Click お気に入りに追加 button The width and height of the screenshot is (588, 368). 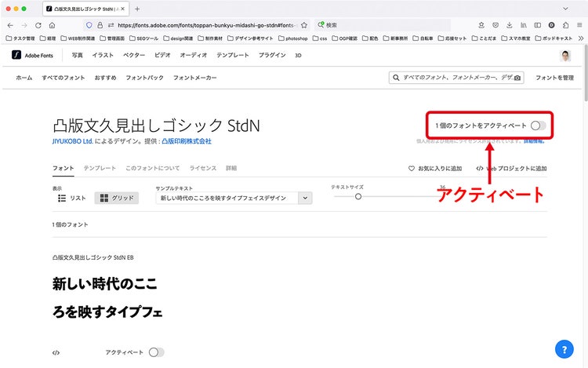(435, 169)
